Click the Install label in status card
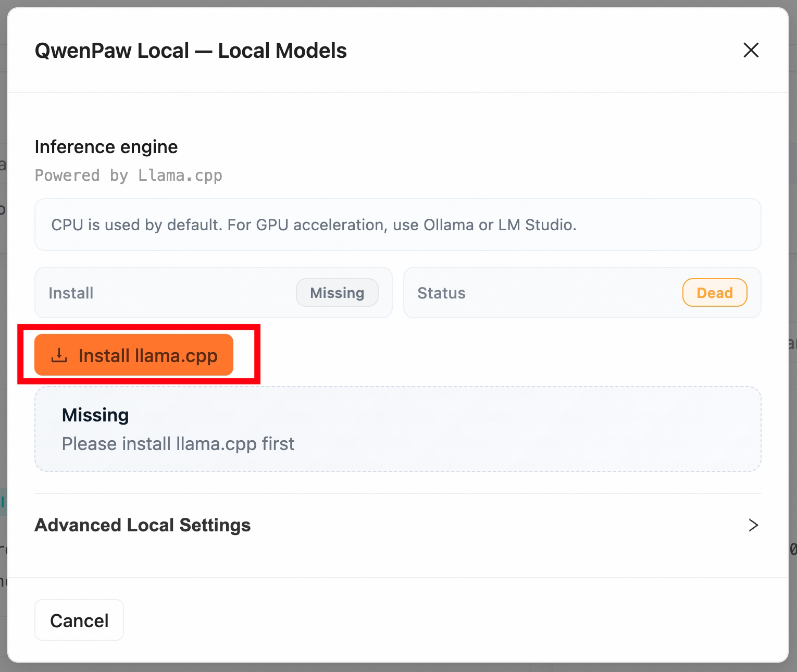This screenshot has width=797, height=672. tap(71, 293)
